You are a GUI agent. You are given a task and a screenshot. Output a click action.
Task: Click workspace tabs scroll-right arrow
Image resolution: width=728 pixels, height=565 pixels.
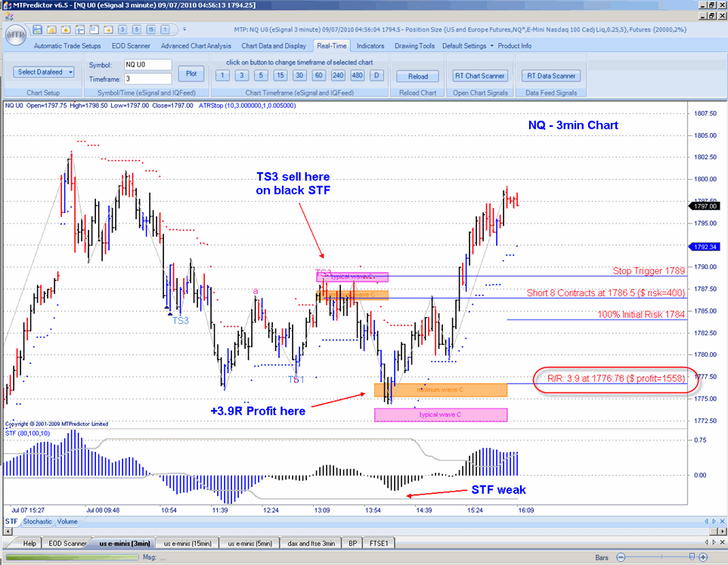(714, 542)
